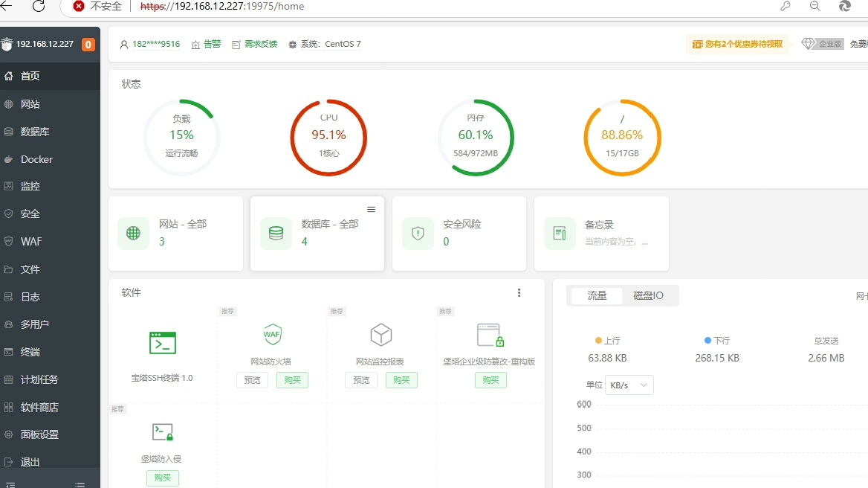Click the shield icon on 安全风险 card
This screenshot has height=488, width=868.
pos(418,233)
